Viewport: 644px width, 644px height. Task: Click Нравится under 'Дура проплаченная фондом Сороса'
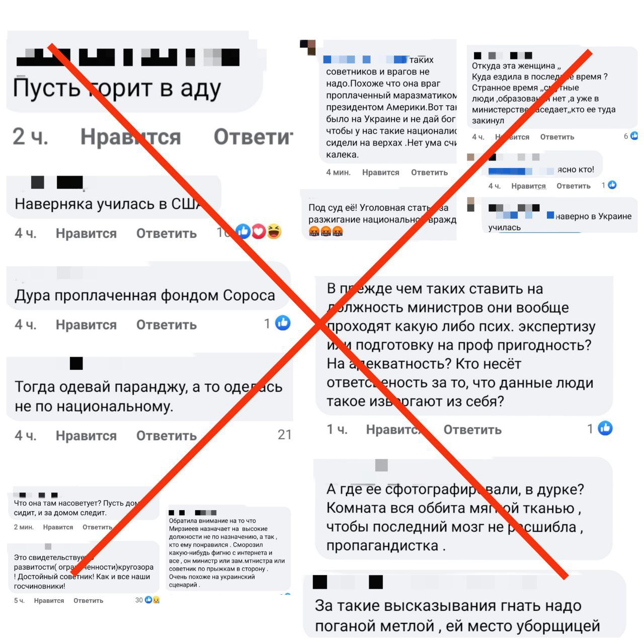pos(86,325)
